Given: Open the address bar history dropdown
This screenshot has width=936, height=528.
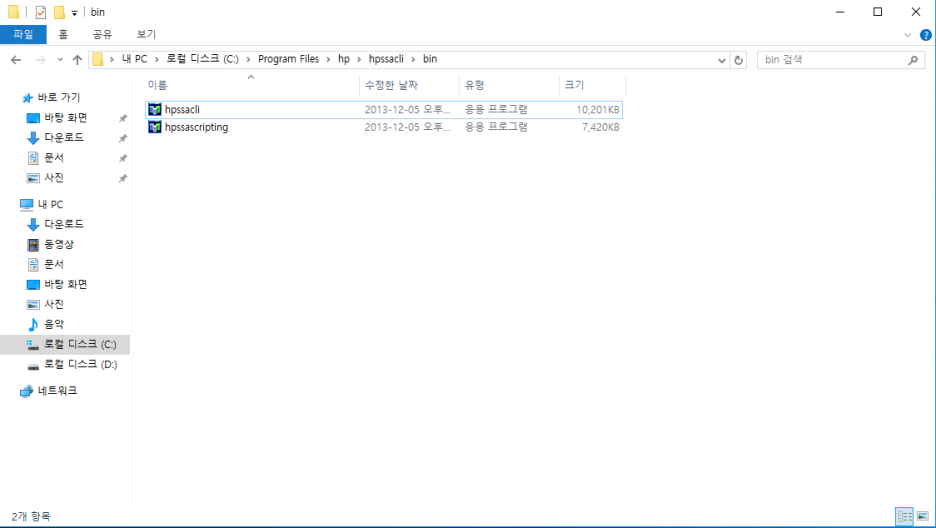Looking at the screenshot, I should coord(722,60).
